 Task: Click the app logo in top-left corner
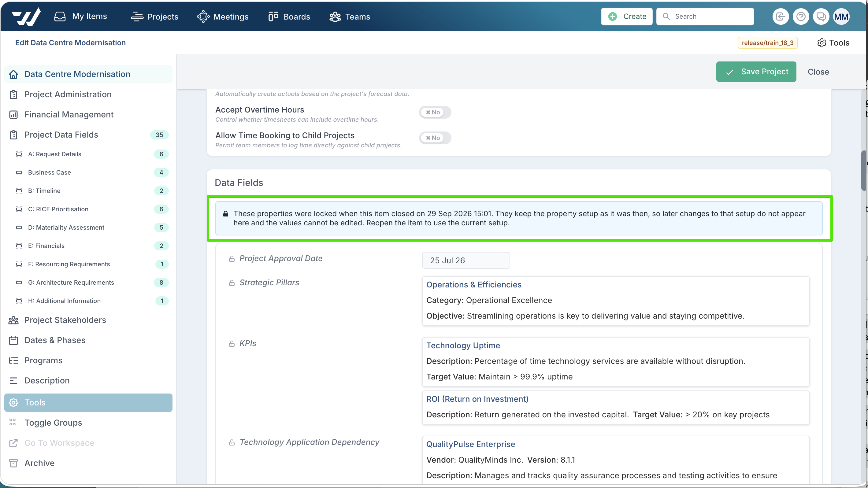click(26, 16)
